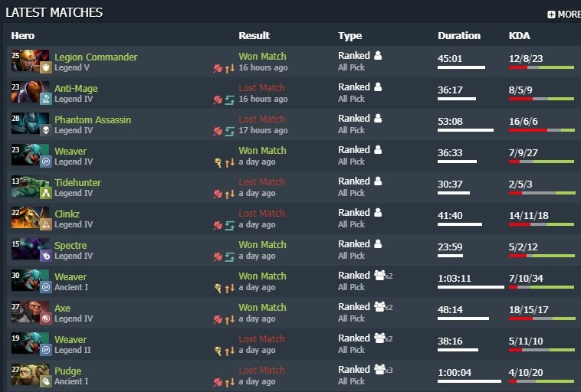This screenshot has height=392, width=581.
Task: Click the green lane icon in Clinkz row
Action: click(229, 225)
